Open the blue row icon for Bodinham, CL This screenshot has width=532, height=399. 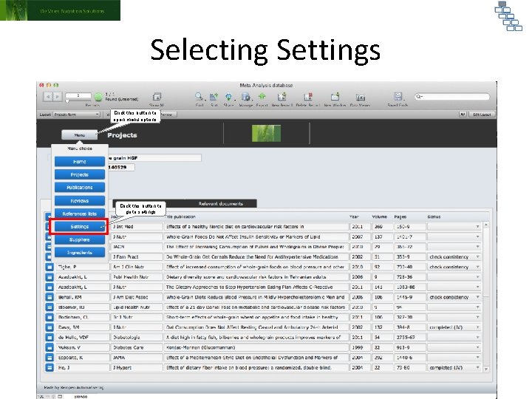point(50,317)
